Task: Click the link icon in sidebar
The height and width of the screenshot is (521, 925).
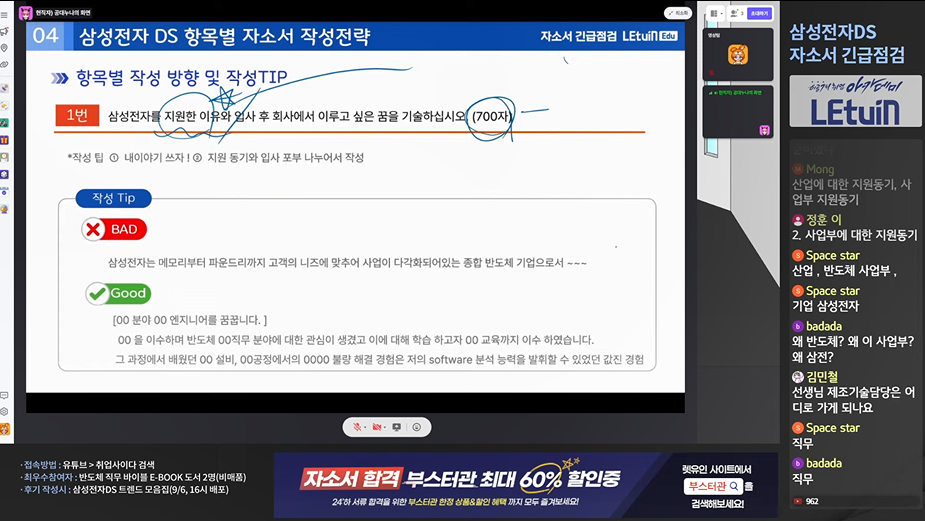Action: click(5, 64)
